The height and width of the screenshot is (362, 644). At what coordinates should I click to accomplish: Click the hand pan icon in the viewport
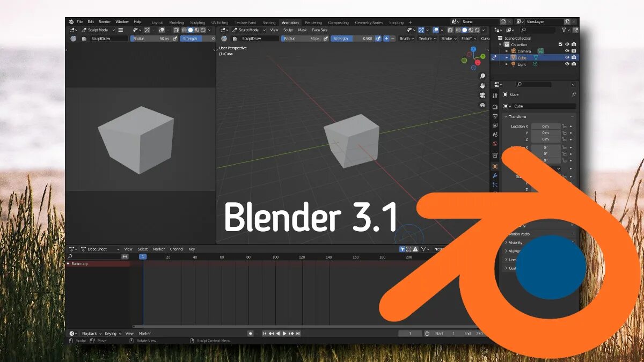(482, 86)
